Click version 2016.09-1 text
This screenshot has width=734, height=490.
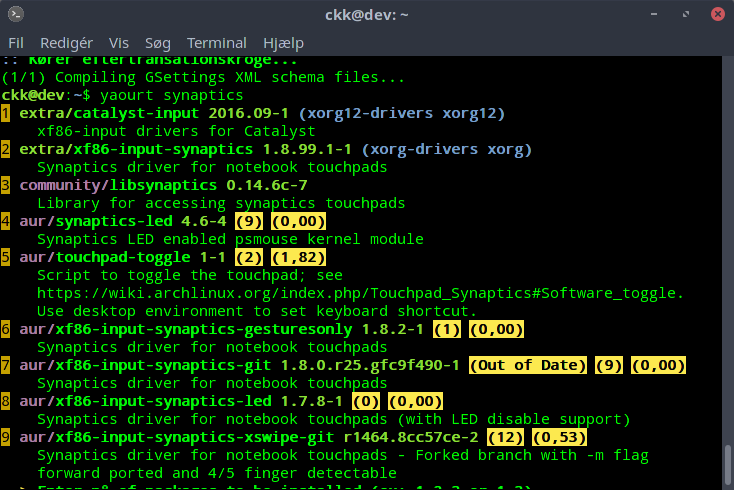click(248, 113)
